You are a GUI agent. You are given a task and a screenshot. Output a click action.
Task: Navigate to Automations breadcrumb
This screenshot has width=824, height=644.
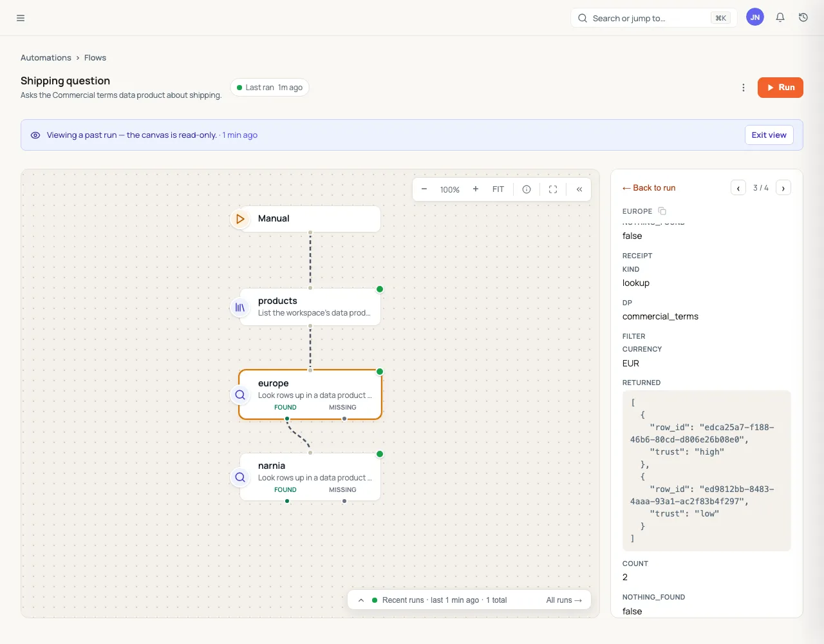coord(46,58)
